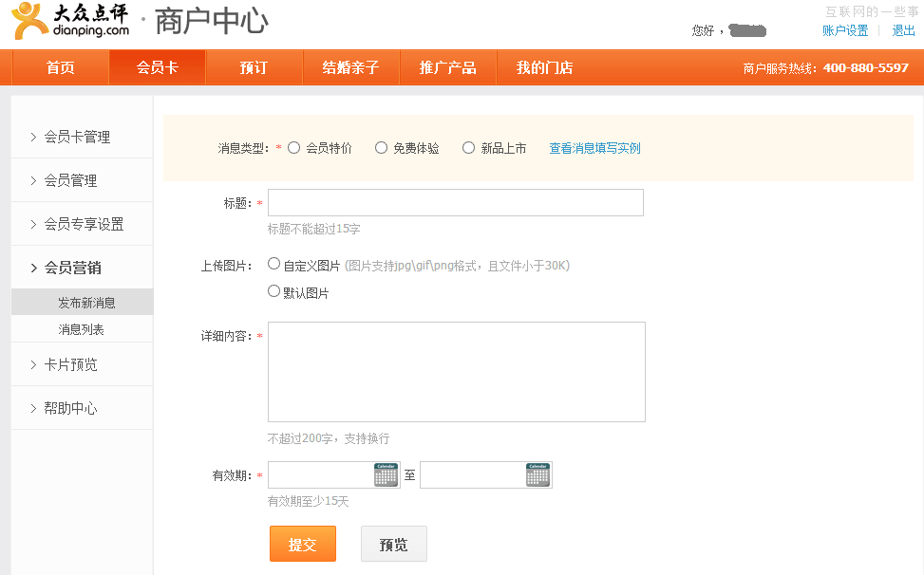This screenshot has width=924, height=575.
Task: Click the 提交 submit button
Action: 302,543
